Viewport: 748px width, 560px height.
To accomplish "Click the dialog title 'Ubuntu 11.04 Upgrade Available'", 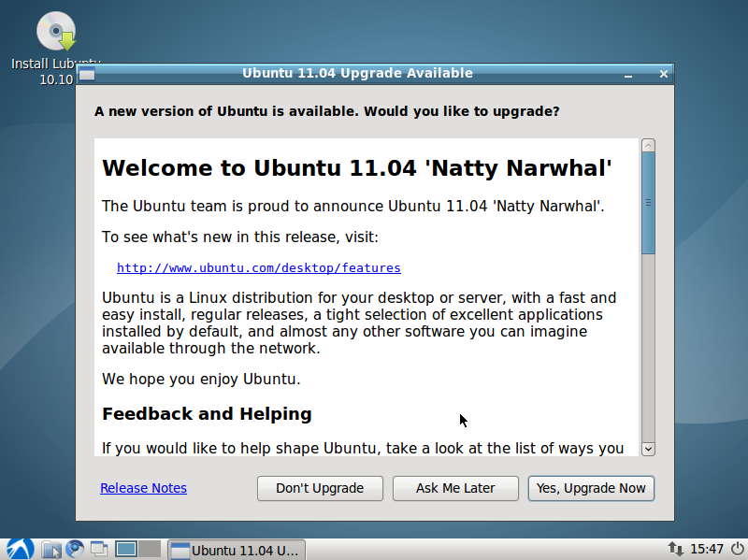I will [357, 73].
